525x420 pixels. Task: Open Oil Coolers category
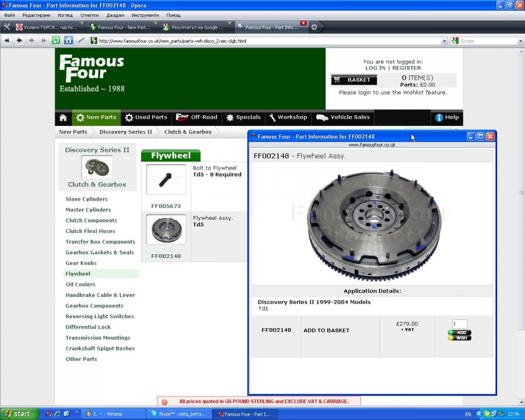[80, 284]
